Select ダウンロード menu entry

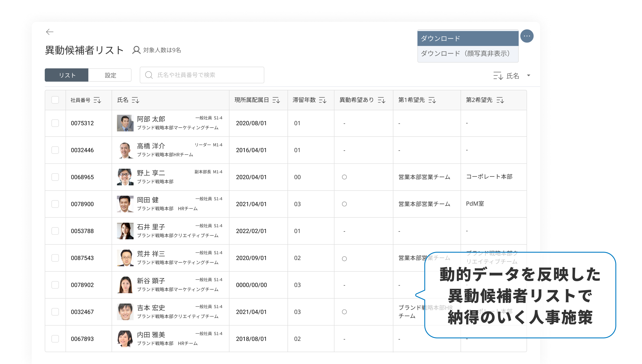(x=468, y=38)
